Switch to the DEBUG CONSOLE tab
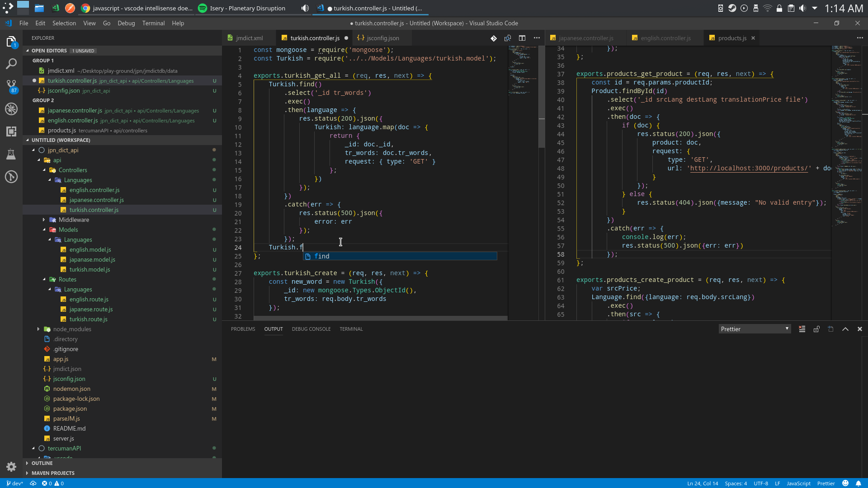 [311, 328]
